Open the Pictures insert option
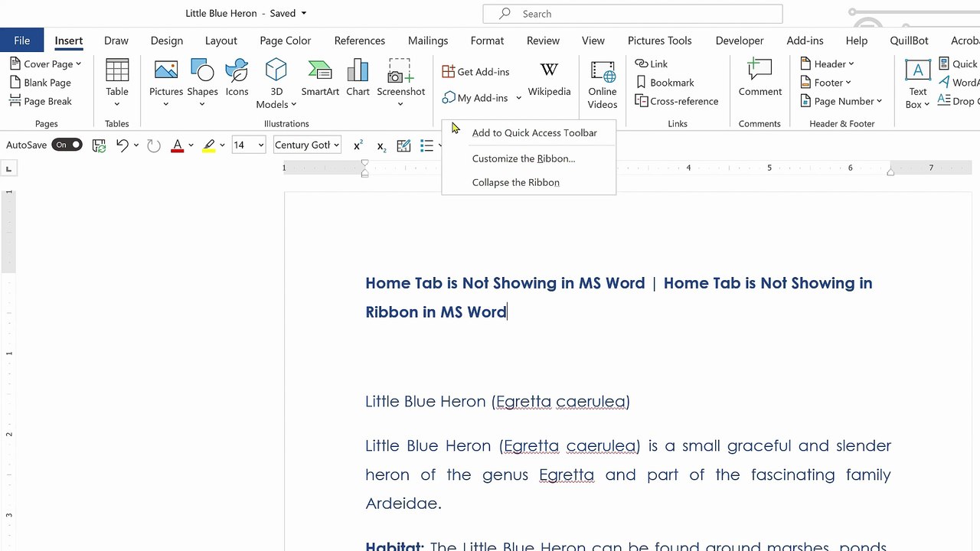The image size is (980, 551). point(166,83)
